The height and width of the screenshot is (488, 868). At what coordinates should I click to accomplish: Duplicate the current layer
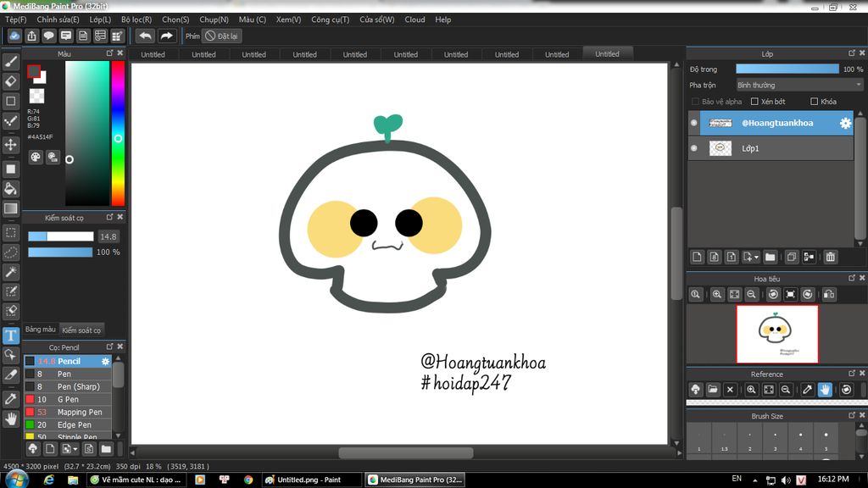click(x=792, y=257)
